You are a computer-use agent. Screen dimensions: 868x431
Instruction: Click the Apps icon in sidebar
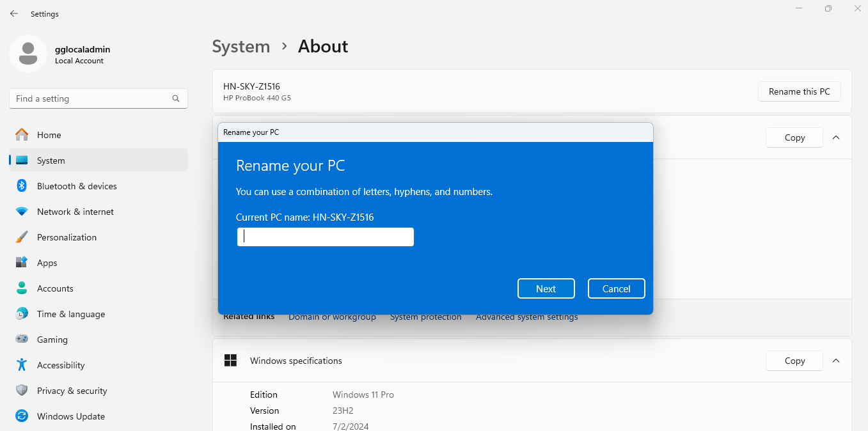pos(22,263)
